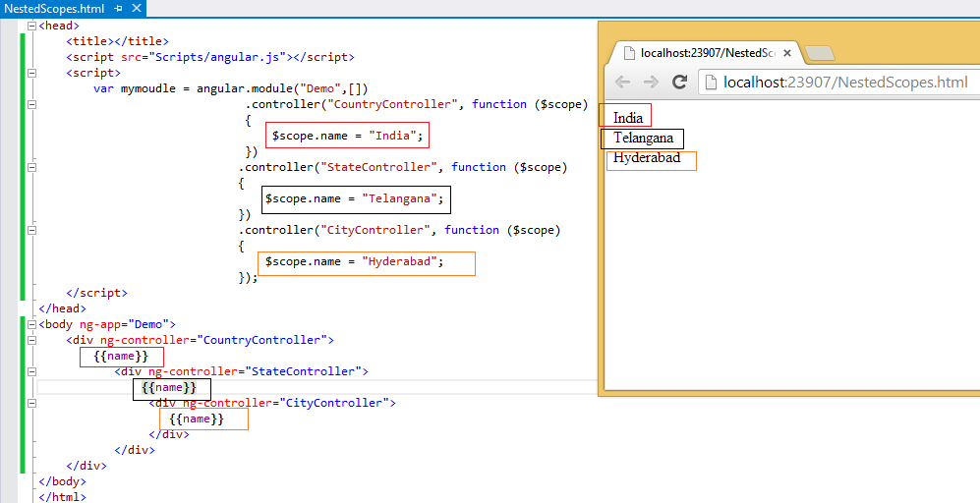Screen dimensions: 980x503
Task: Close the localhost browser tab
Action: 787,53
